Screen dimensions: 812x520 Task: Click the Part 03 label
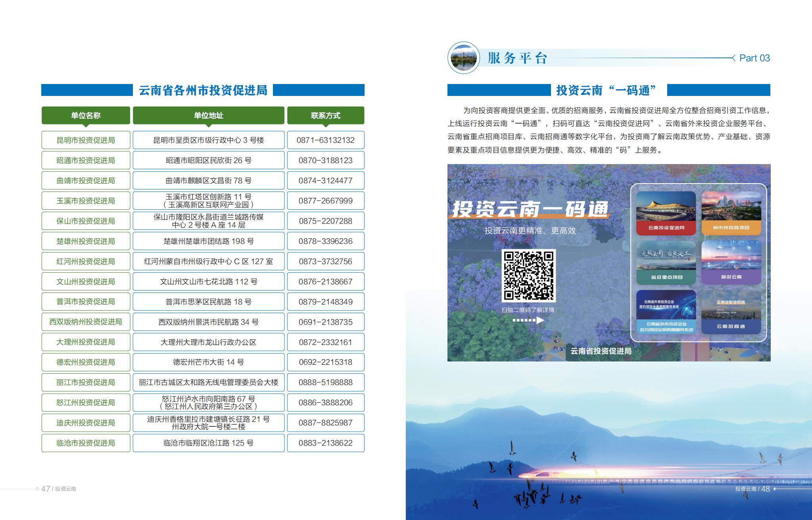pyautogui.click(x=754, y=58)
